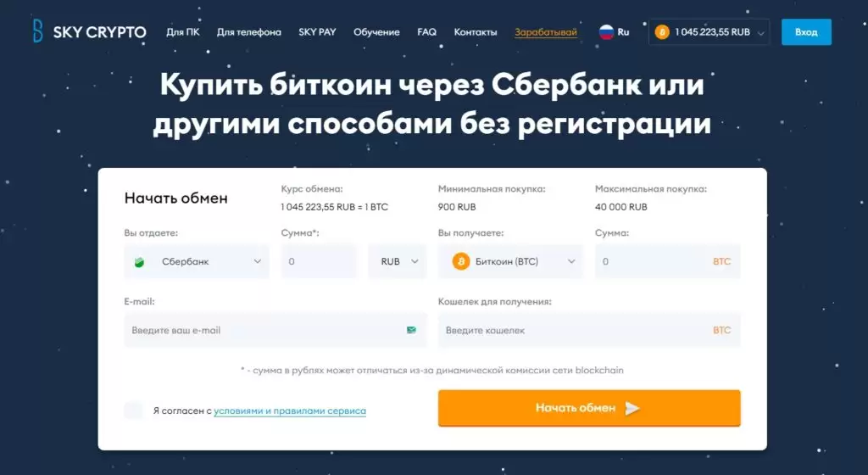The height and width of the screenshot is (475, 868).
Task: Go to the SKY PAY menu item
Action: [317, 32]
